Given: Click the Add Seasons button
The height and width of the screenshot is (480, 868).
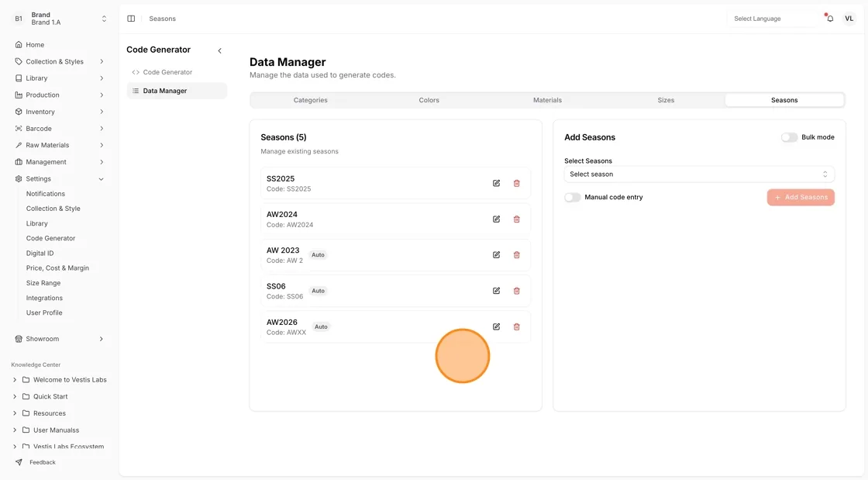Looking at the screenshot, I should [801, 197].
